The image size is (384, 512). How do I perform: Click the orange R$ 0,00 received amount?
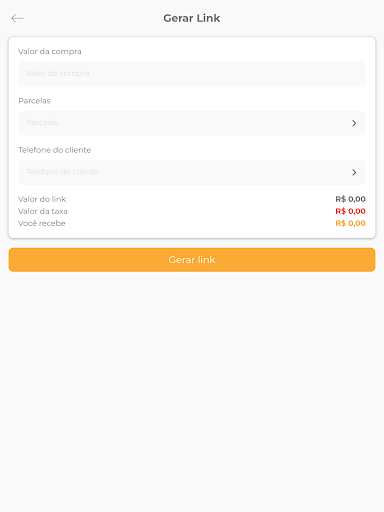pos(350,223)
